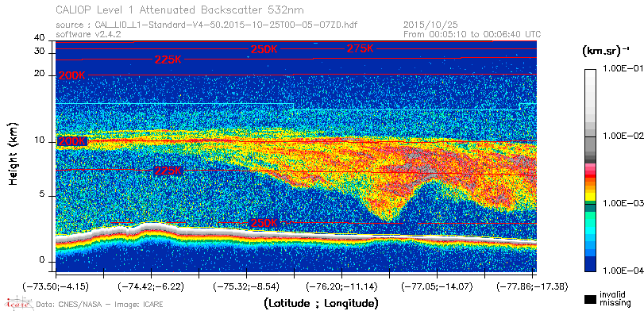Click the (km.sr)-1 colorbar unit label
644x311 pixels.
tap(605, 51)
